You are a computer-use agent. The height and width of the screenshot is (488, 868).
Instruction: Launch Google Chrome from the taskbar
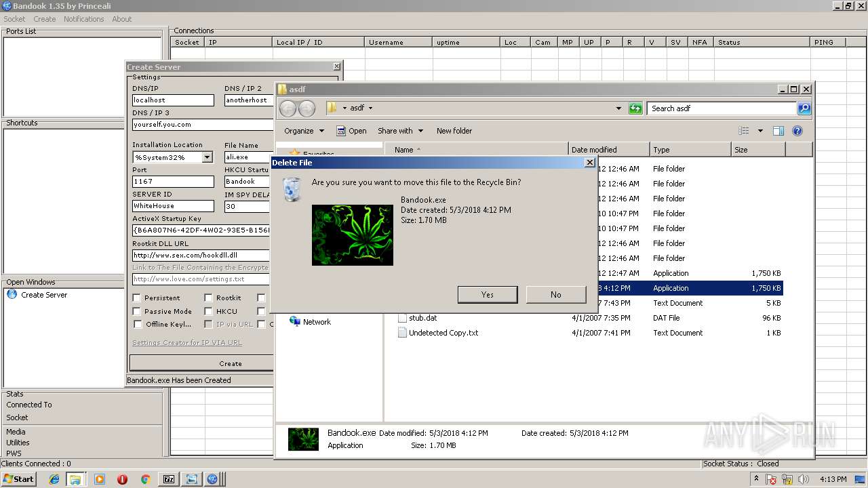point(144,479)
